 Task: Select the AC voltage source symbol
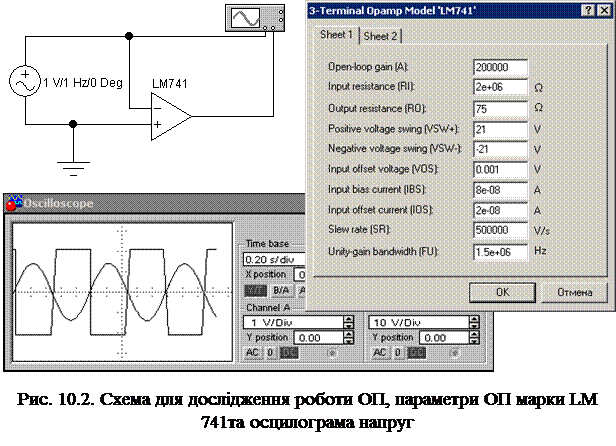[25, 81]
